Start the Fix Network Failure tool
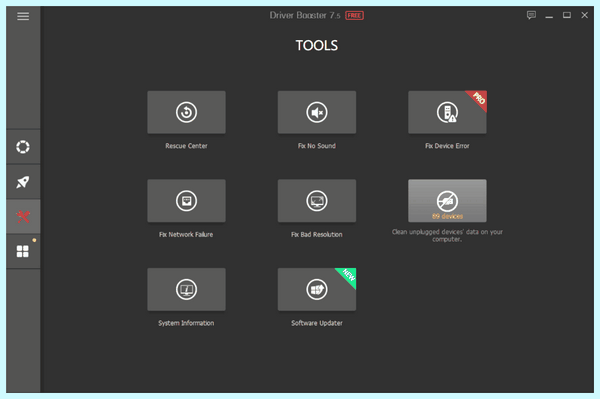This screenshot has width=600, height=399. click(186, 201)
